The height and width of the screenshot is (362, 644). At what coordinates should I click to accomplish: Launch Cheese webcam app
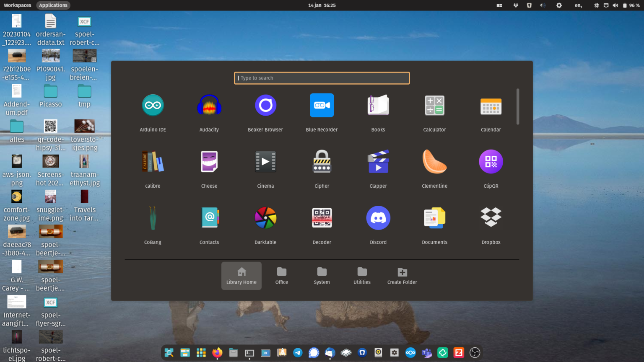[209, 161]
